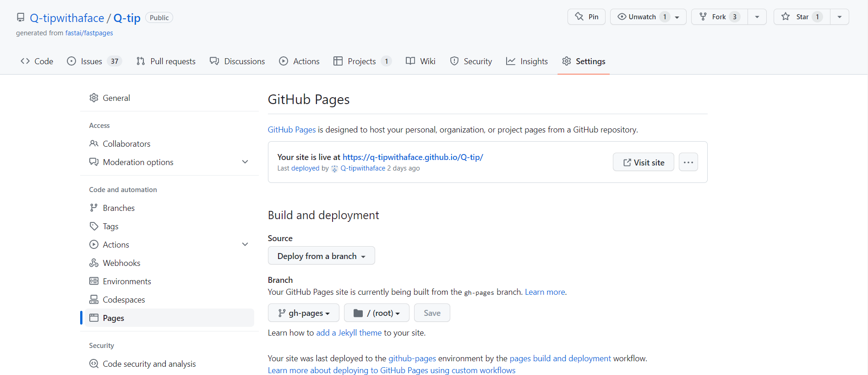Click the deployed link in Last deployed
868x375 pixels.
(x=305, y=168)
